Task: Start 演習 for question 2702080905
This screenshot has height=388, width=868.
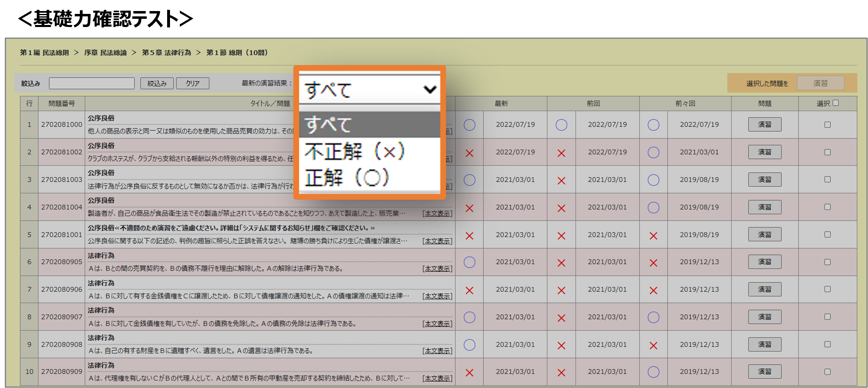Action: pyautogui.click(x=764, y=262)
